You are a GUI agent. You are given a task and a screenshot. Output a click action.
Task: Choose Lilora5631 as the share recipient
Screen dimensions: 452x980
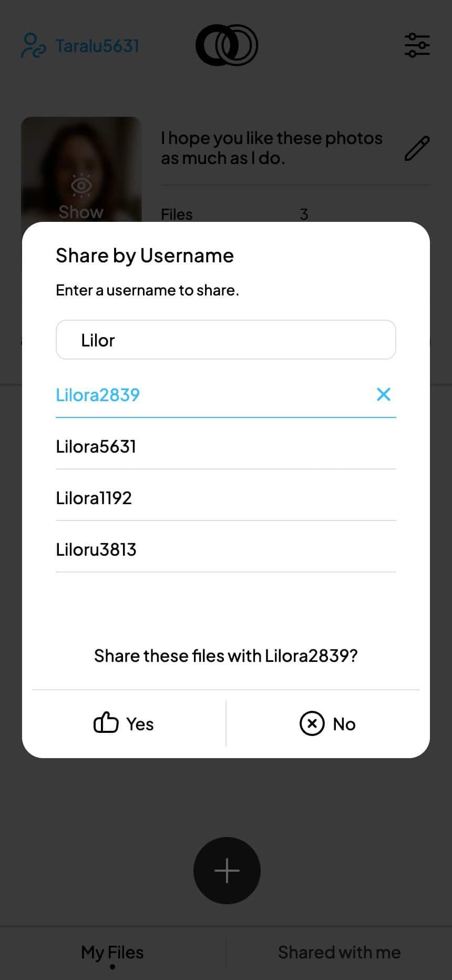coord(96,446)
